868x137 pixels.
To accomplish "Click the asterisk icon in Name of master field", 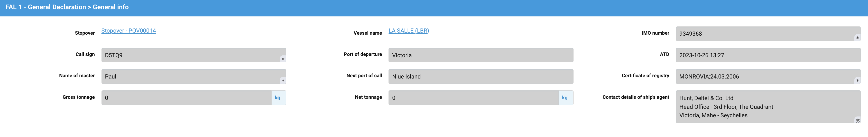I will pos(283,81).
